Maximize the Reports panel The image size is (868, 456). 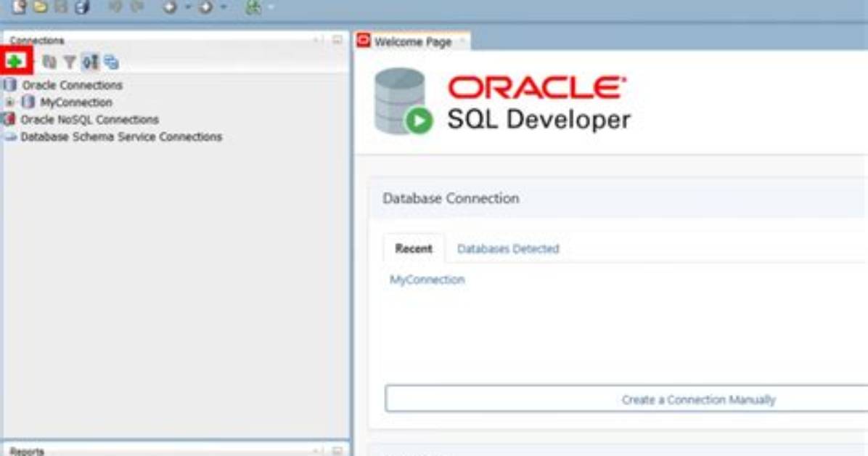click(337, 450)
